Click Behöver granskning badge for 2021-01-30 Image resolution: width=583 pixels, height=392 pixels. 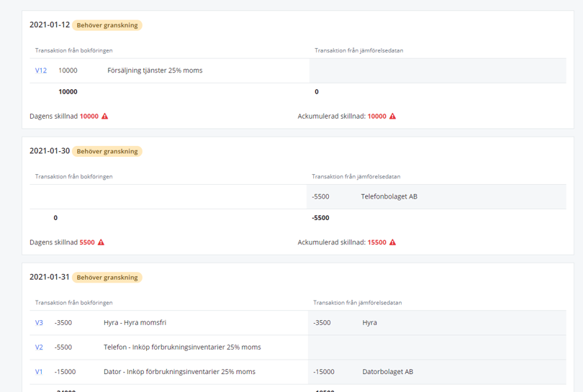pos(107,152)
